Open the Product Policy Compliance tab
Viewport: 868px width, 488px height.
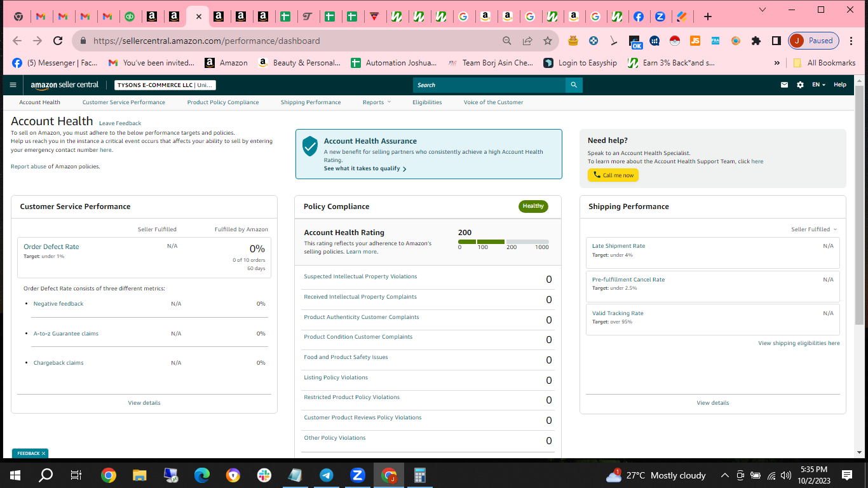[x=223, y=102]
